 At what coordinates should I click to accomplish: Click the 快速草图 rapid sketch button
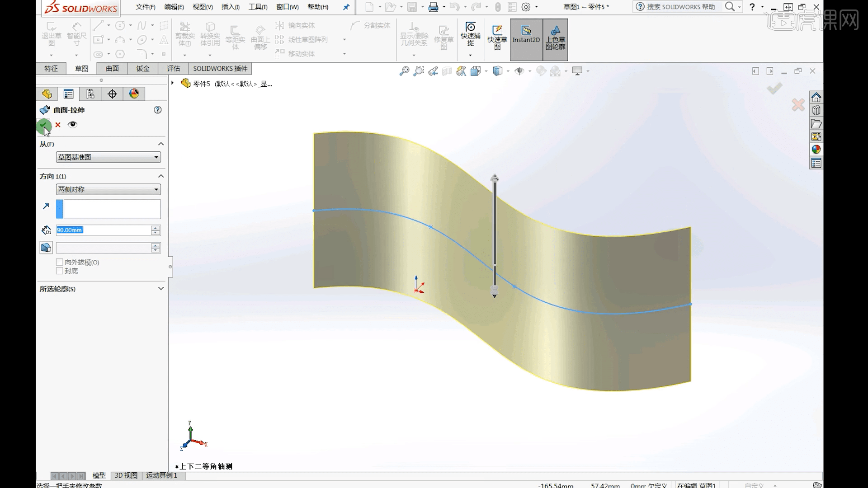click(x=497, y=37)
